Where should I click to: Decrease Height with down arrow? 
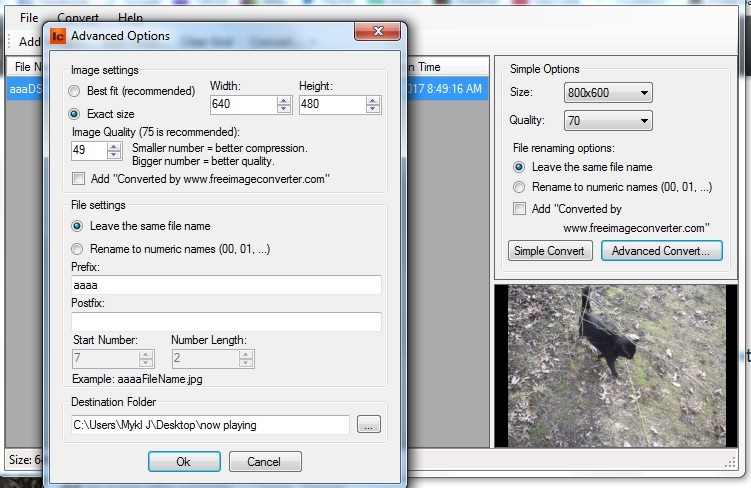coord(373,109)
